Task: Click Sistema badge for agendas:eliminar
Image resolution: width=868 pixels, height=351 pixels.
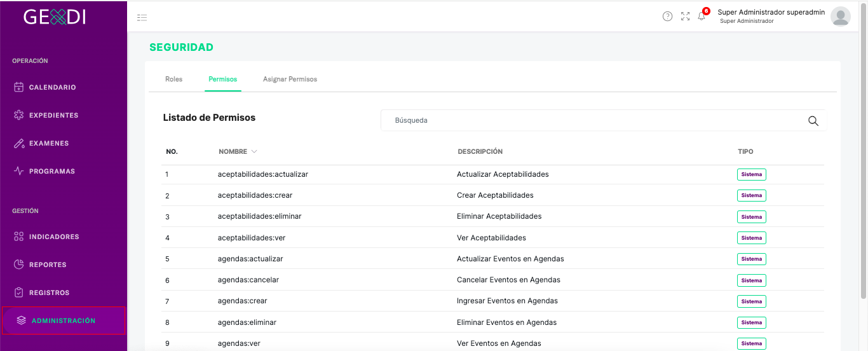Action: click(x=751, y=322)
